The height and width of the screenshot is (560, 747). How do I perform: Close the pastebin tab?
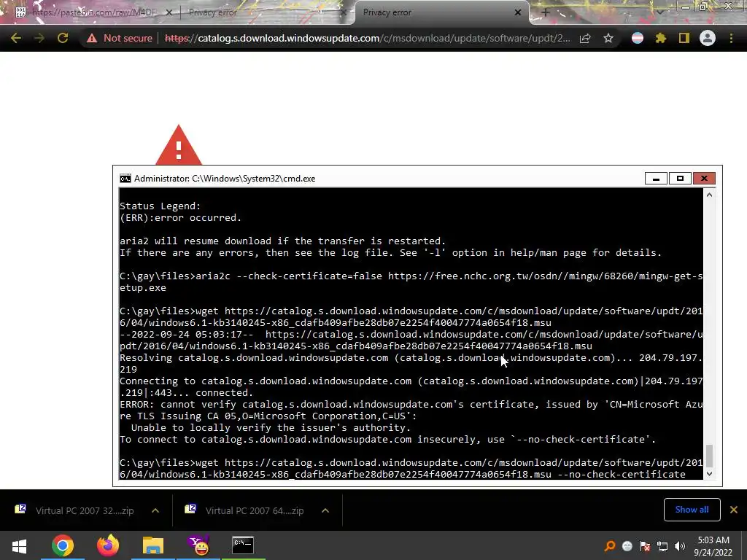click(x=169, y=12)
